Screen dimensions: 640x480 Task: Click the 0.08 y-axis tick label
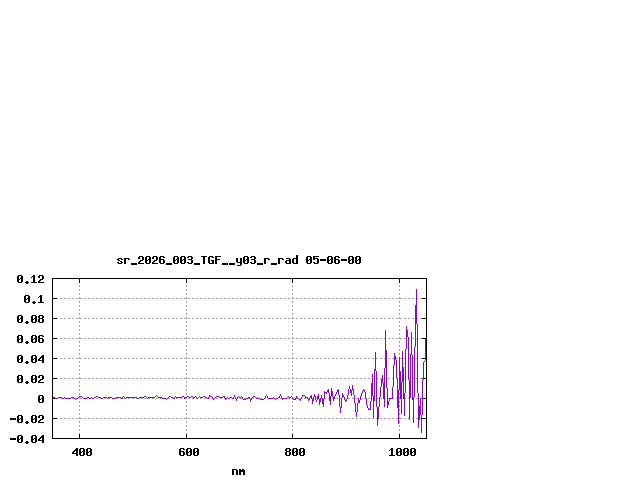coord(30,319)
